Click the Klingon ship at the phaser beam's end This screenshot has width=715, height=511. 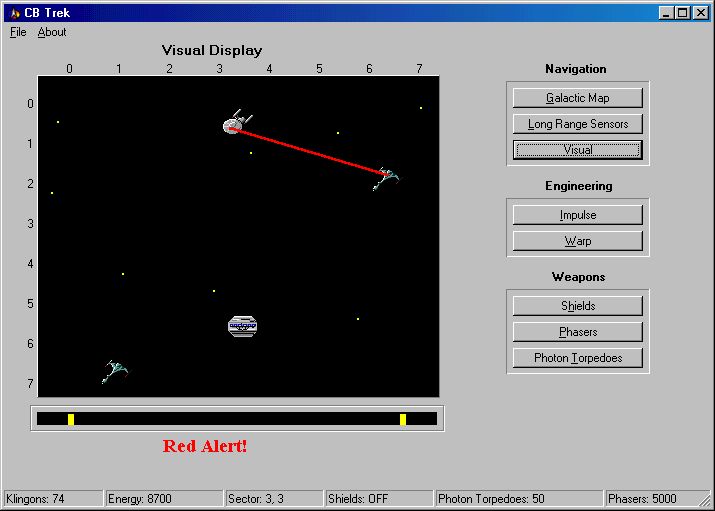tap(386, 178)
